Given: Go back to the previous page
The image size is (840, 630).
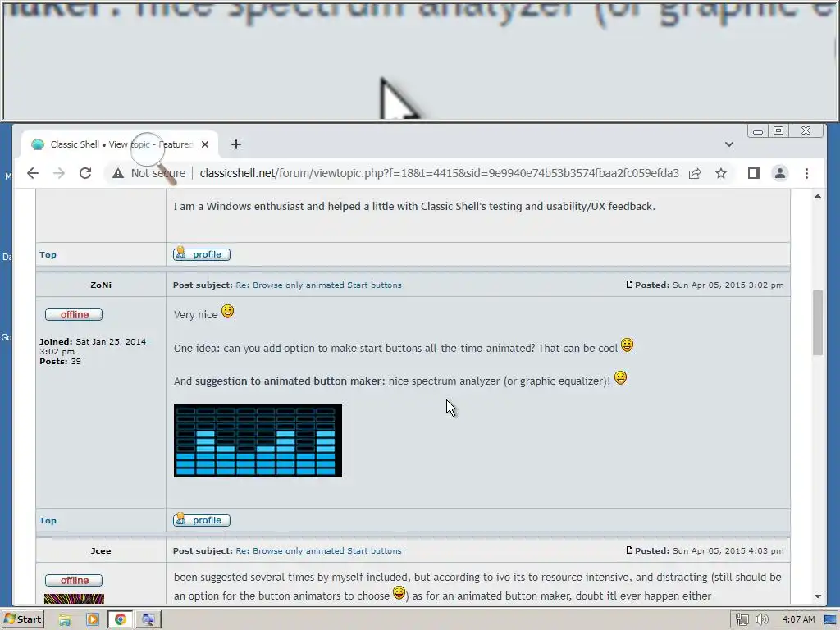Looking at the screenshot, I should click(33, 173).
